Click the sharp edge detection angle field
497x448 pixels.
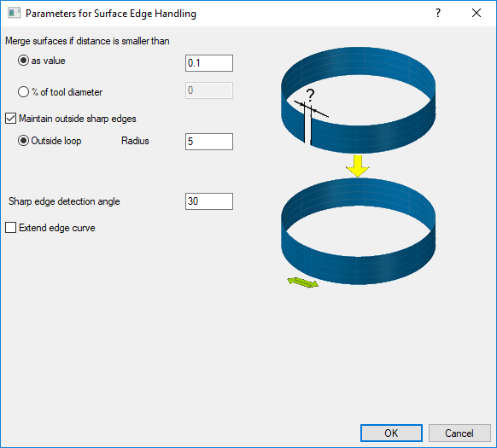tap(209, 201)
